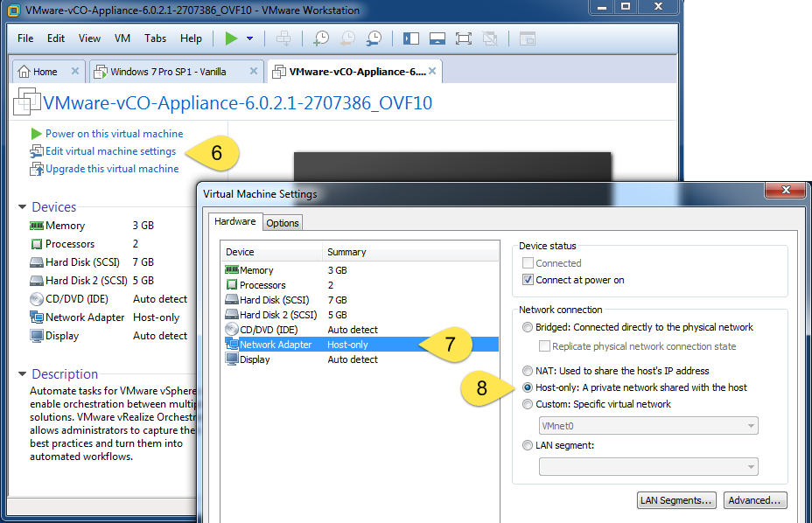Screen dimensions: 812x523
Task: Select Hard Disk (SCSI) row in settings dialog
Action: pyautogui.click(x=360, y=300)
